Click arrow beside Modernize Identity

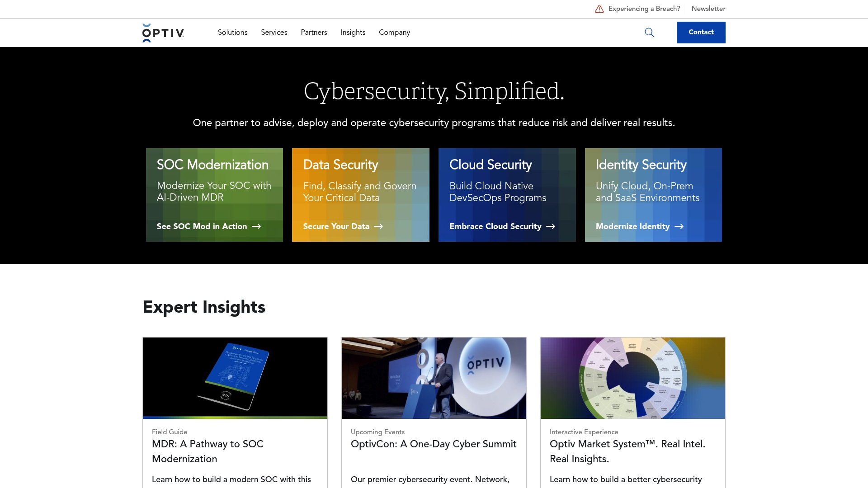click(x=679, y=226)
